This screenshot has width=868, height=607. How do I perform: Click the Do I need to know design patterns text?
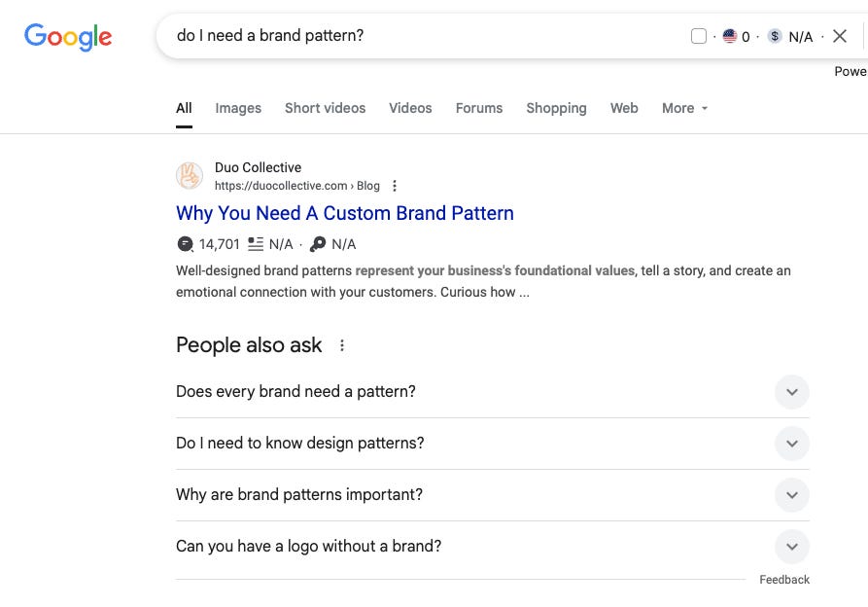coord(300,443)
